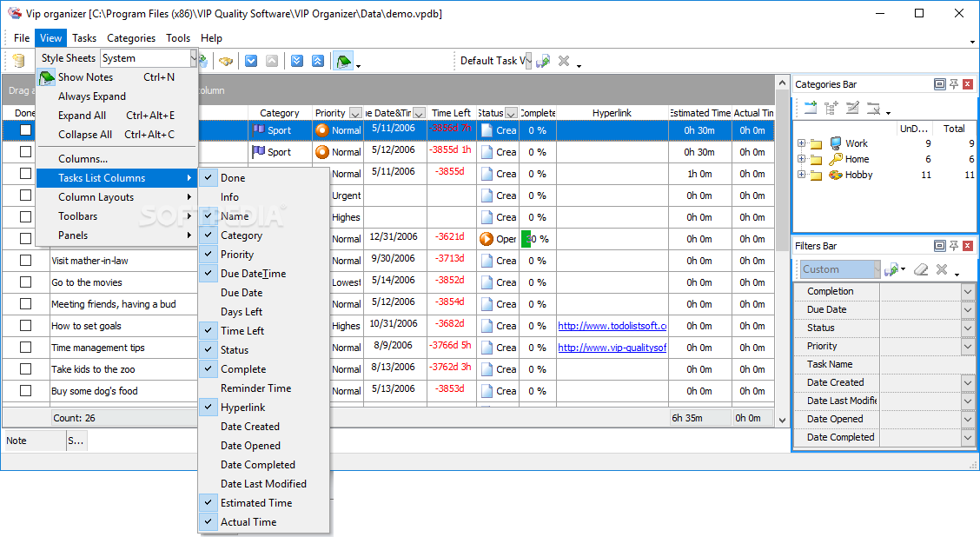Close the Categories Bar panel

coord(968,84)
